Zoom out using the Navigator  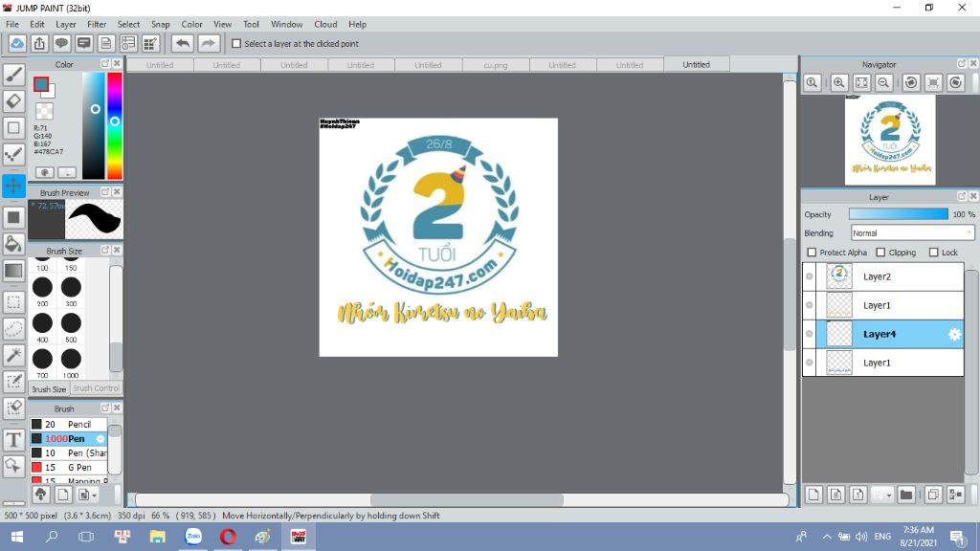[x=883, y=82]
